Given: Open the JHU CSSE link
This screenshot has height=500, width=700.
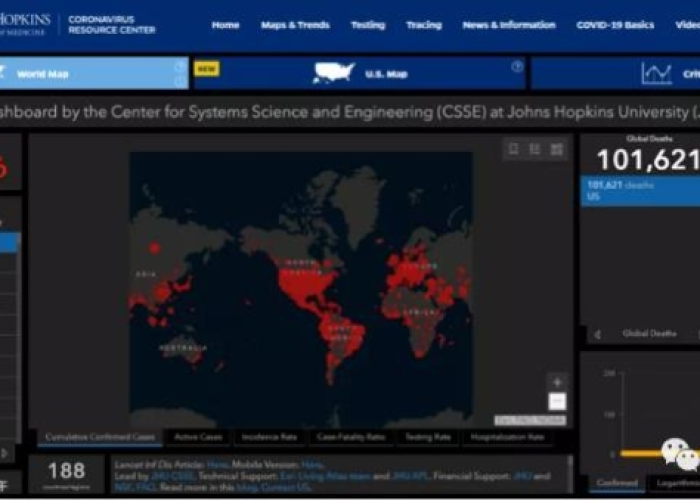Looking at the screenshot, I should click(173, 476).
